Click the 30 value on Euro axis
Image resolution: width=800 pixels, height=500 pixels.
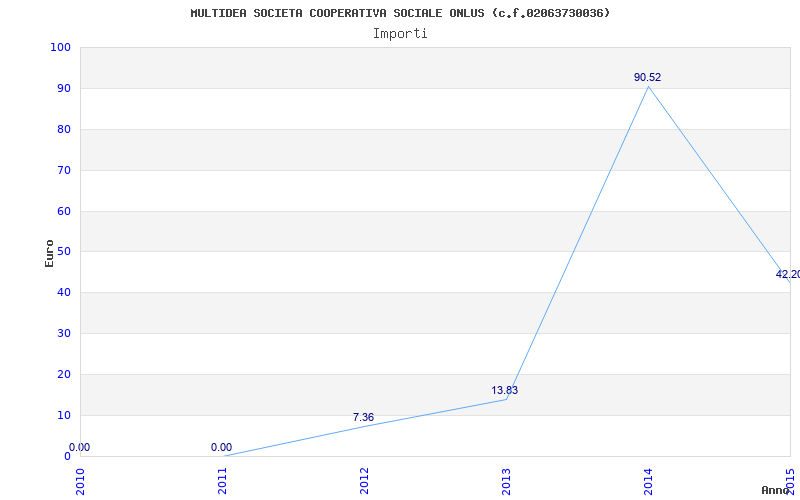pyautogui.click(x=64, y=333)
